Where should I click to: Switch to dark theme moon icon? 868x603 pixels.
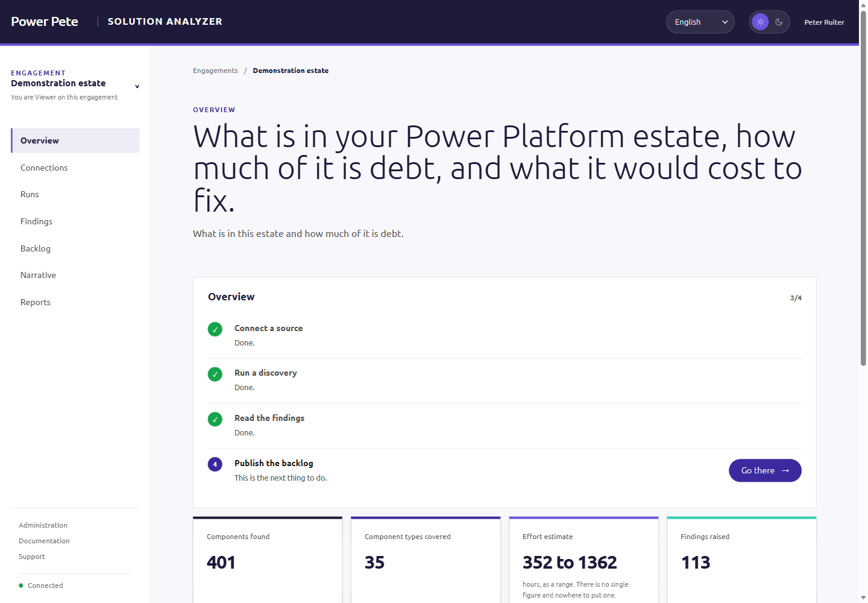(x=779, y=22)
